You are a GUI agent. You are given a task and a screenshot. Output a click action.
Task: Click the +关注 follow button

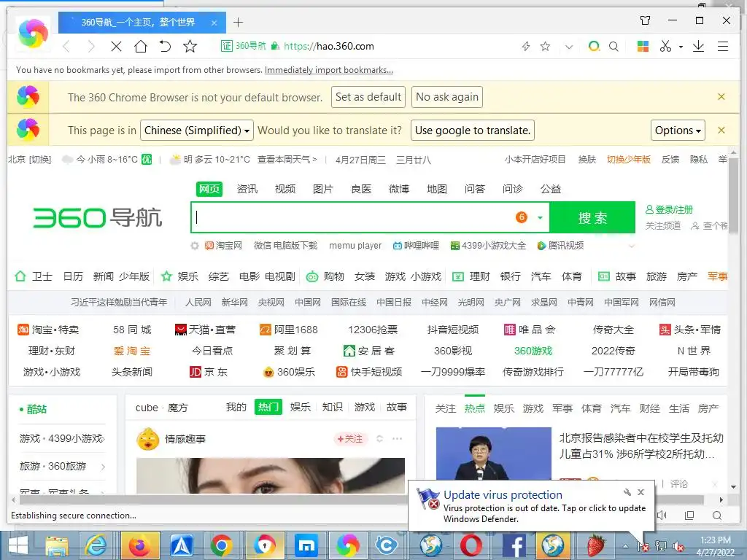click(x=349, y=438)
